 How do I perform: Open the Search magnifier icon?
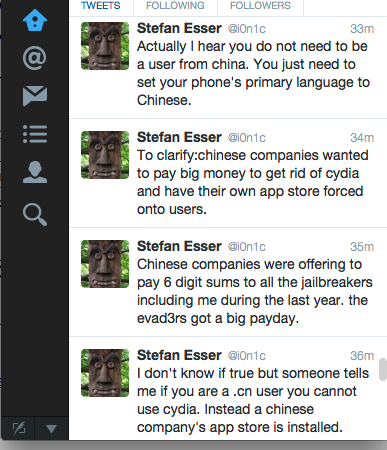(35, 215)
